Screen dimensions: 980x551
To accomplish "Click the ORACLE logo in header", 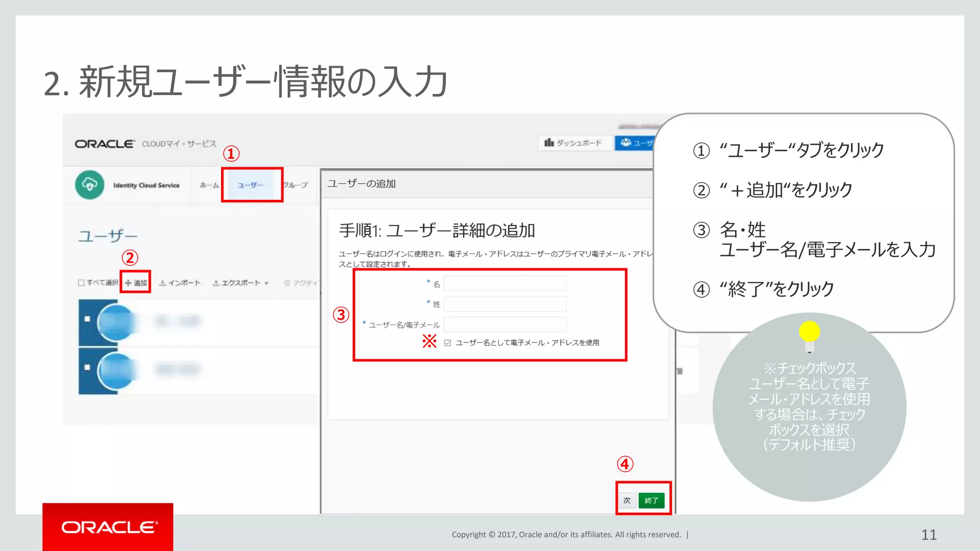I will [x=104, y=143].
